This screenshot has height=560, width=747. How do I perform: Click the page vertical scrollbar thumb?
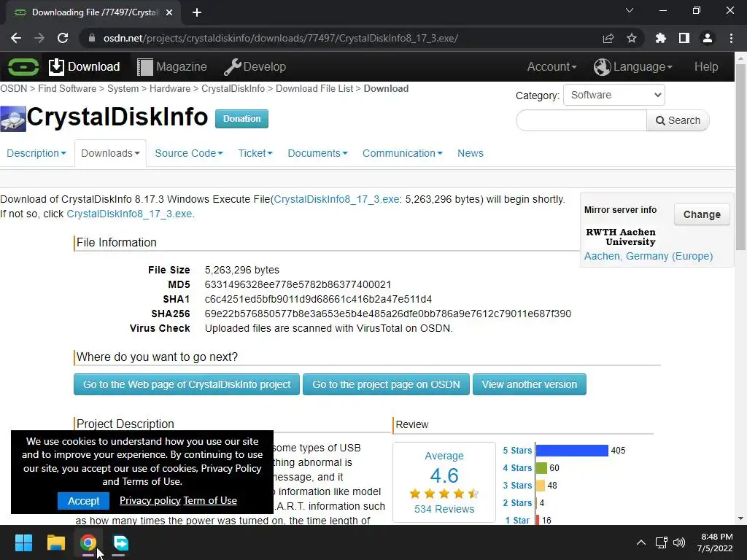pos(740,157)
